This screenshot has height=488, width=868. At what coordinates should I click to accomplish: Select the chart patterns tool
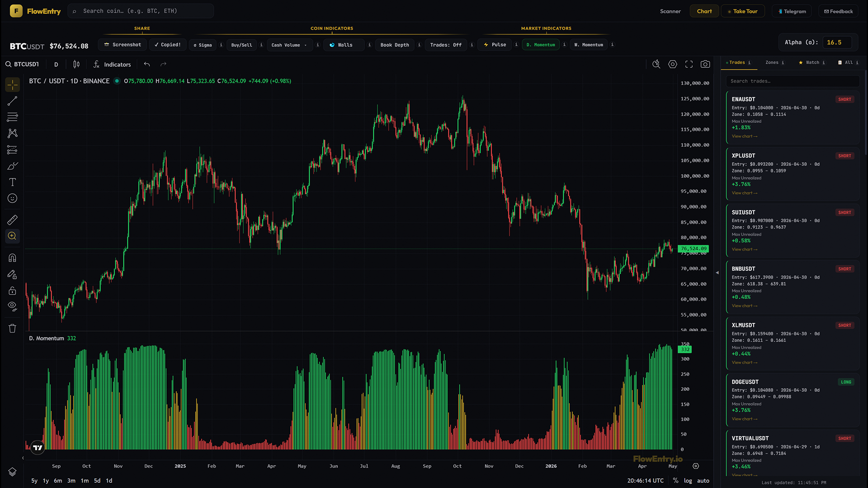pyautogui.click(x=12, y=133)
